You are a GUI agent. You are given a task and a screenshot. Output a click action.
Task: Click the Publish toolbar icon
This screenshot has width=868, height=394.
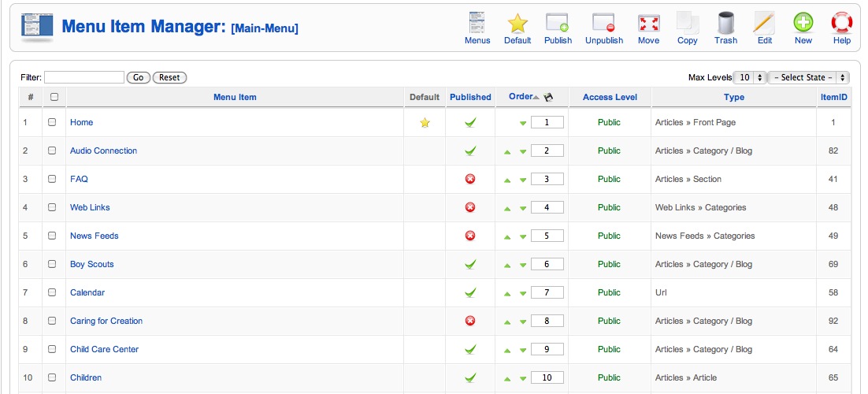(558, 24)
